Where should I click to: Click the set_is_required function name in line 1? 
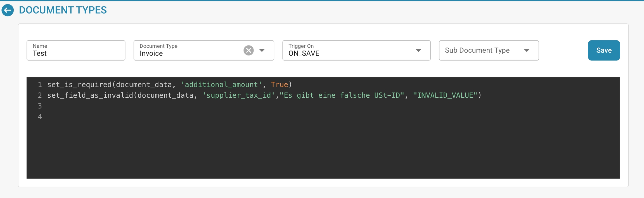[79, 85]
